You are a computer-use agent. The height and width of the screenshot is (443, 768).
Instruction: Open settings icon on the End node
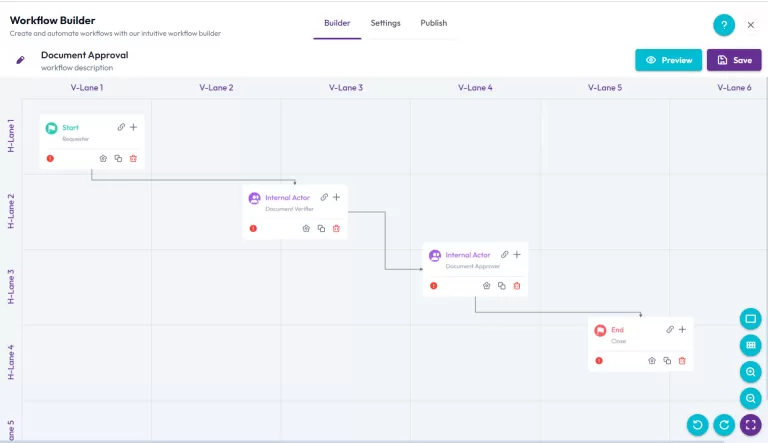click(652, 360)
